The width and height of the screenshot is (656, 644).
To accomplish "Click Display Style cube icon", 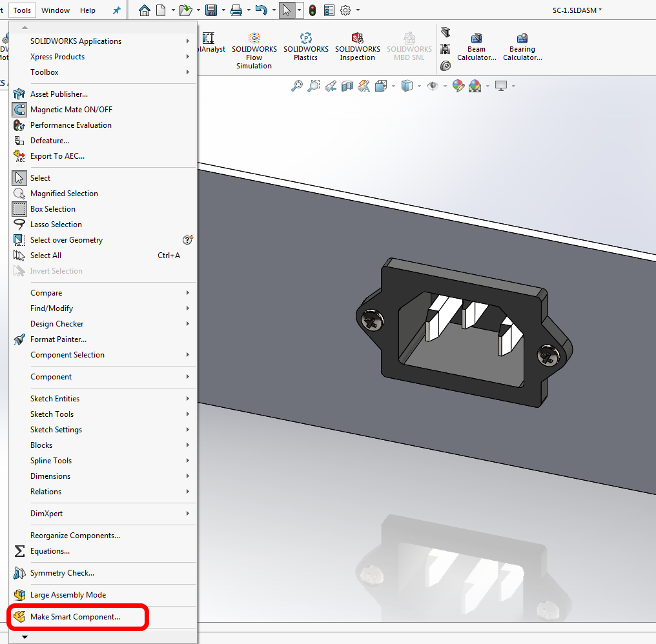I will 407,86.
